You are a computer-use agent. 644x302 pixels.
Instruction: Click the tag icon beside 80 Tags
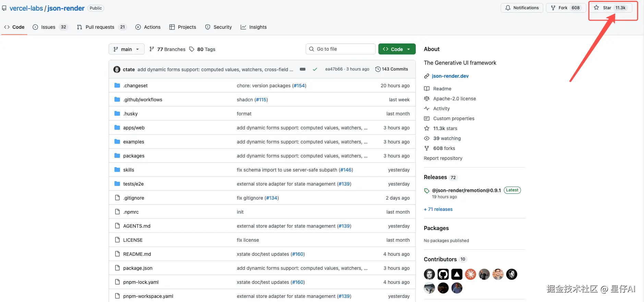[x=192, y=49]
